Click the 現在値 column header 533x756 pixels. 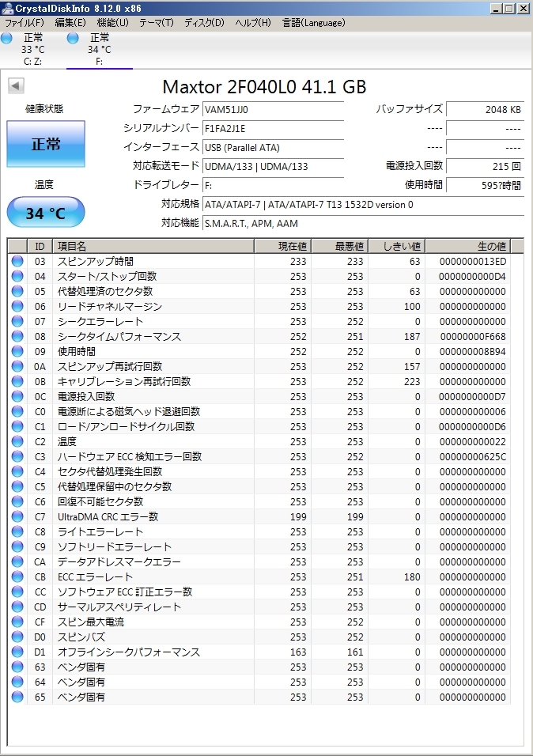(282, 247)
